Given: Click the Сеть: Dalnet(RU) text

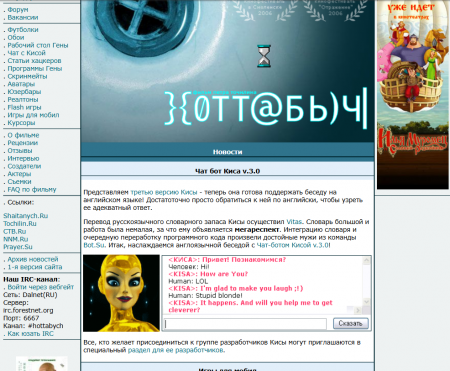Looking at the screenshot, I should pyautogui.click(x=30, y=295).
